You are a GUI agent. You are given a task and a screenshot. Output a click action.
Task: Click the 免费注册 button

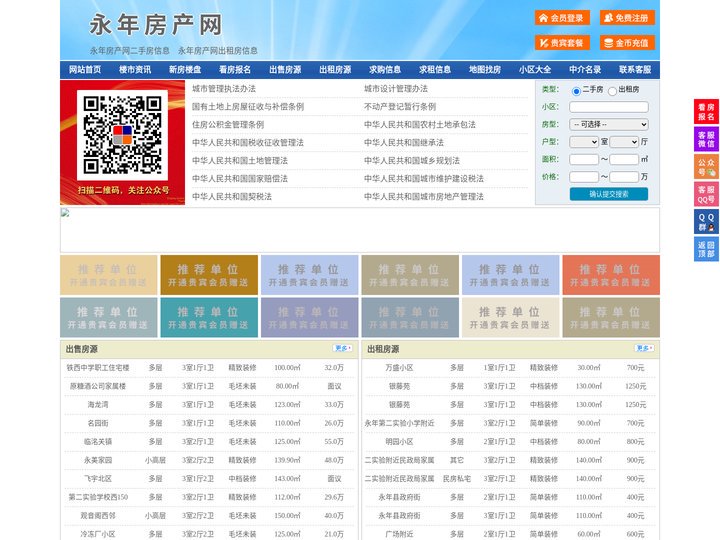[627, 18]
